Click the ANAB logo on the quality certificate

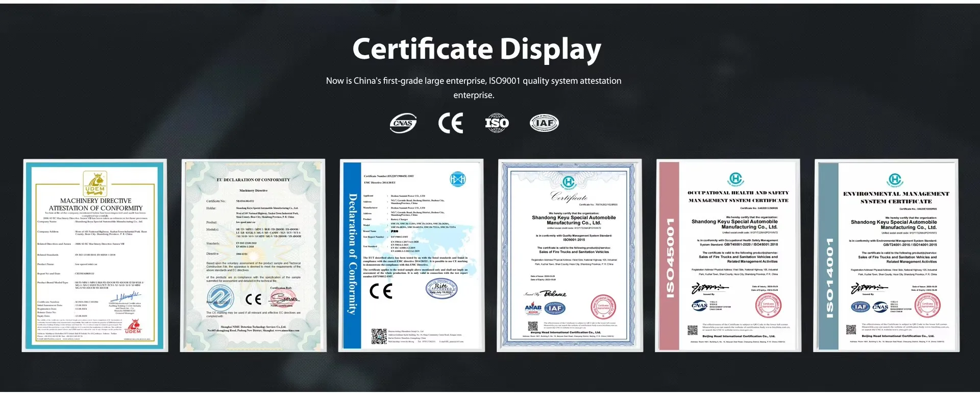[x=533, y=308]
